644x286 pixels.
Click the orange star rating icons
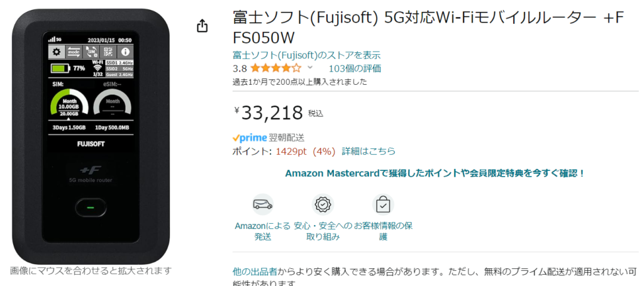[x=275, y=68]
